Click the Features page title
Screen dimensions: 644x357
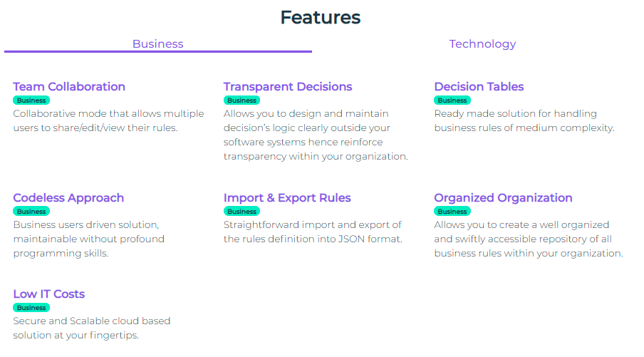(x=321, y=18)
